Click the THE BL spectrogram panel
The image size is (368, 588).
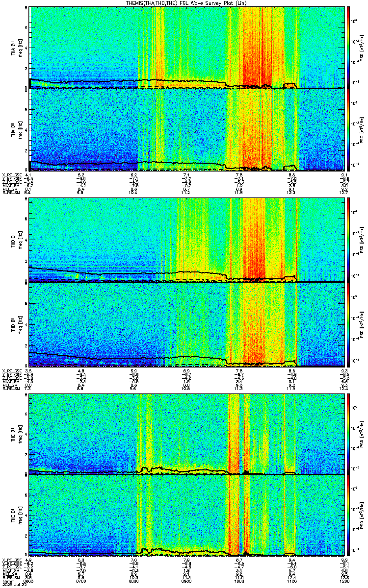[x=187, y=434]
